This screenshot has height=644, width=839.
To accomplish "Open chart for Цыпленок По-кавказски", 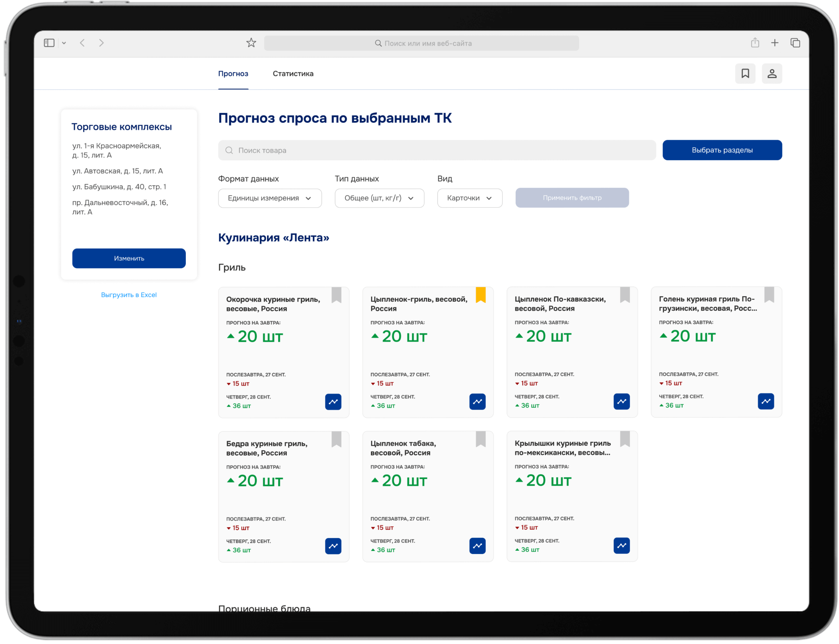I will (x=622, y=402).
